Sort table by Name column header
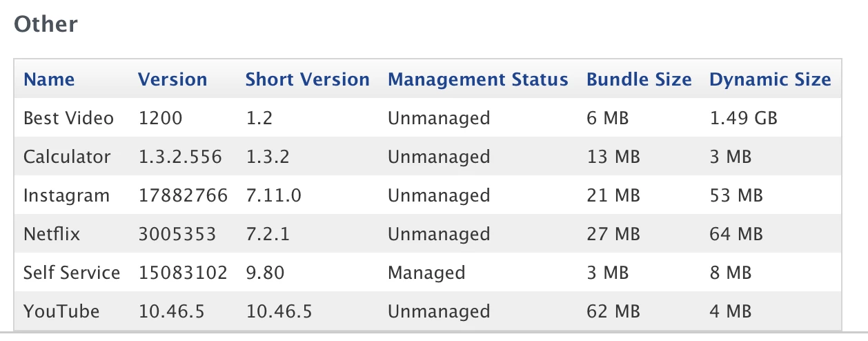Viewport: 868px width, 341px height. coord(49,79)
